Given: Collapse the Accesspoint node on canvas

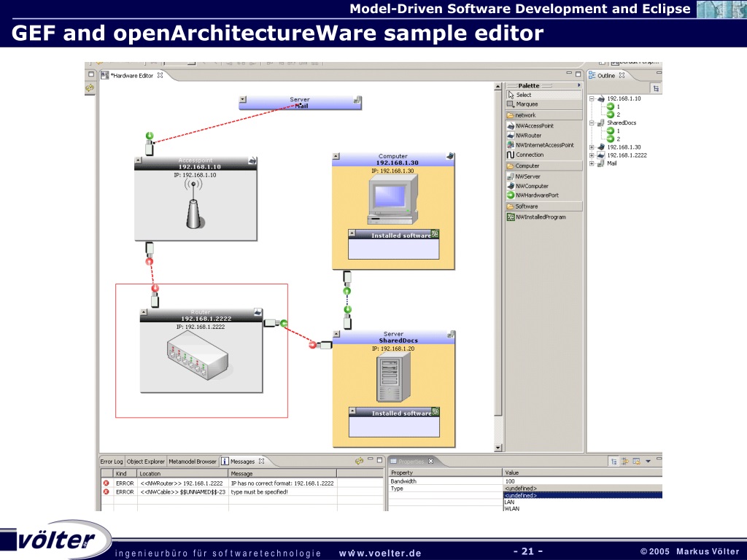Looking at the screenshot, I should [138, 160].
